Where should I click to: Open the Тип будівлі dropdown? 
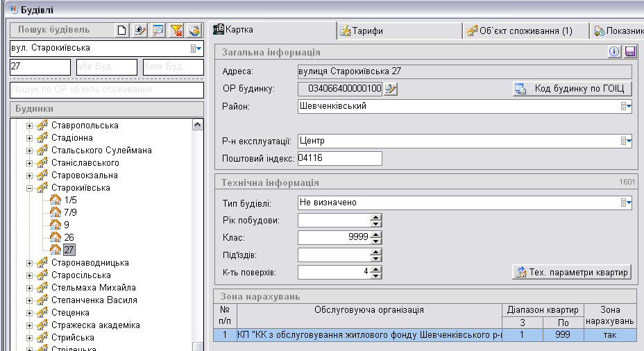[x=625, y=203]
